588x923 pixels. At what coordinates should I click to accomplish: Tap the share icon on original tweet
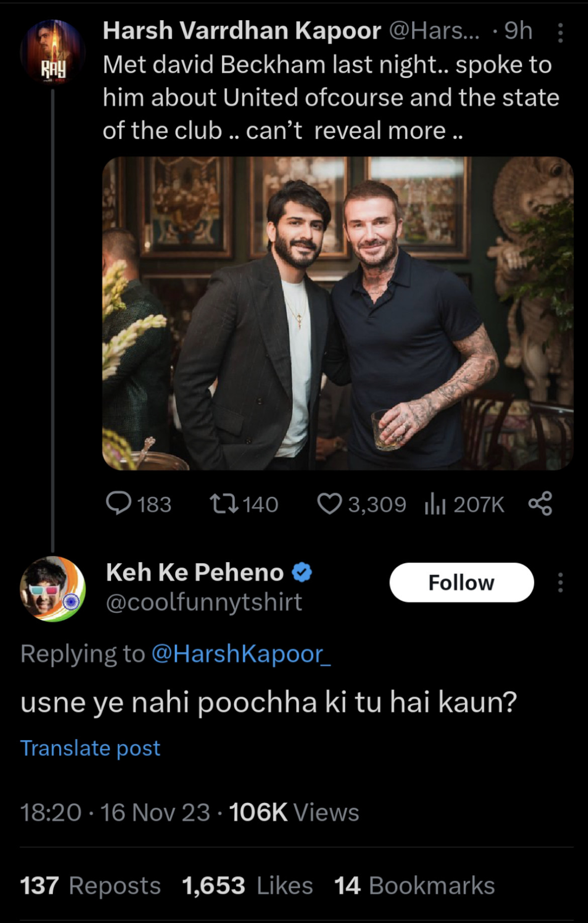click(x=540, y=504)
